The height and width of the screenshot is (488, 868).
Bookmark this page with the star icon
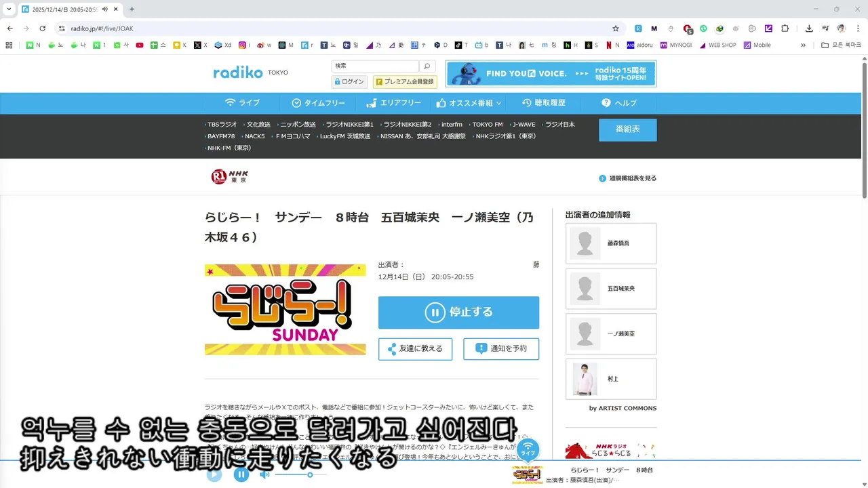[616, 28]
